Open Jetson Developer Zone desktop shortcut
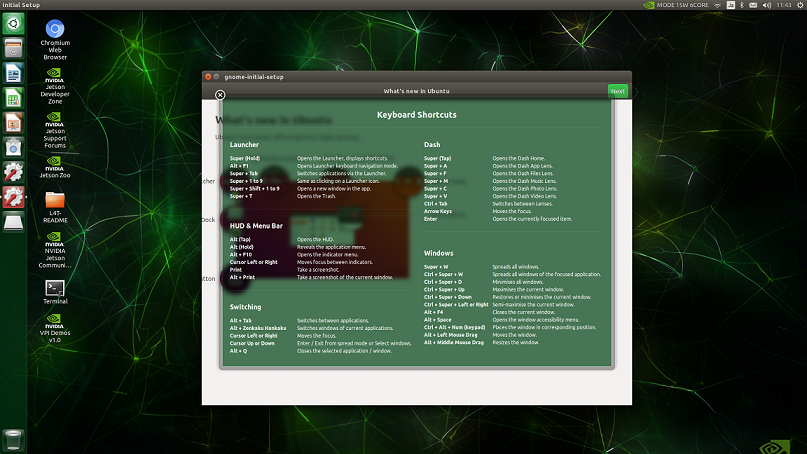 [x=55, y=86]
